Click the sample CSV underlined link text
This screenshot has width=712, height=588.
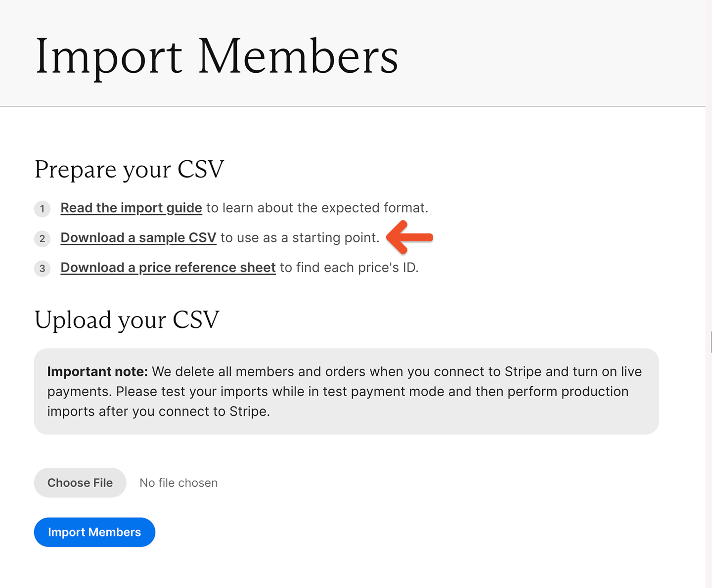(138, 238)
